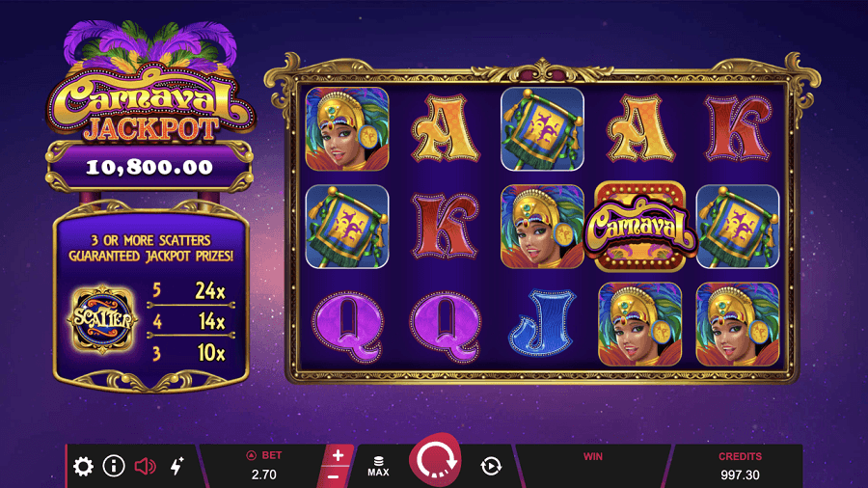
Task: Click the Carnaval wild symbol
Action: tap(639, 227)
